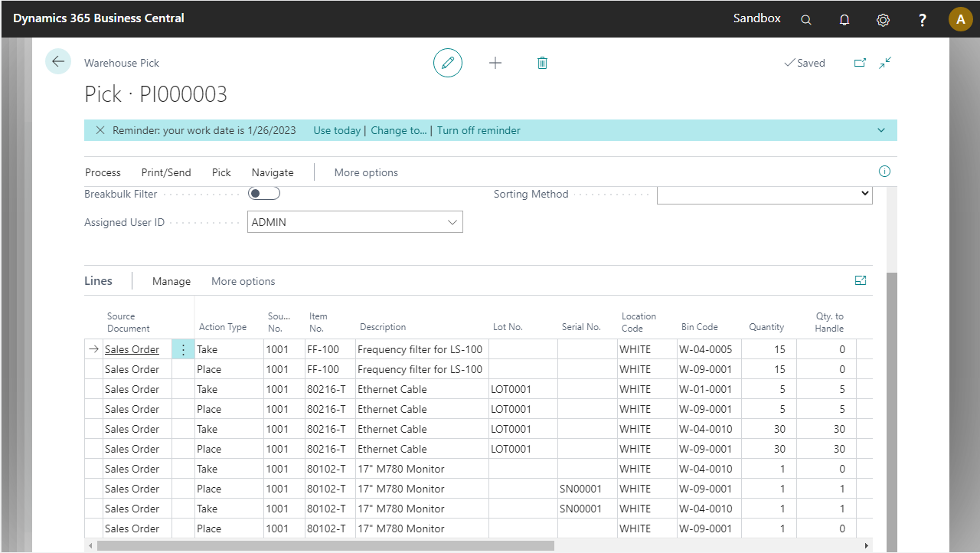Open the Navigate menu
The image size is (980, 553).
[x=273, y=172]
